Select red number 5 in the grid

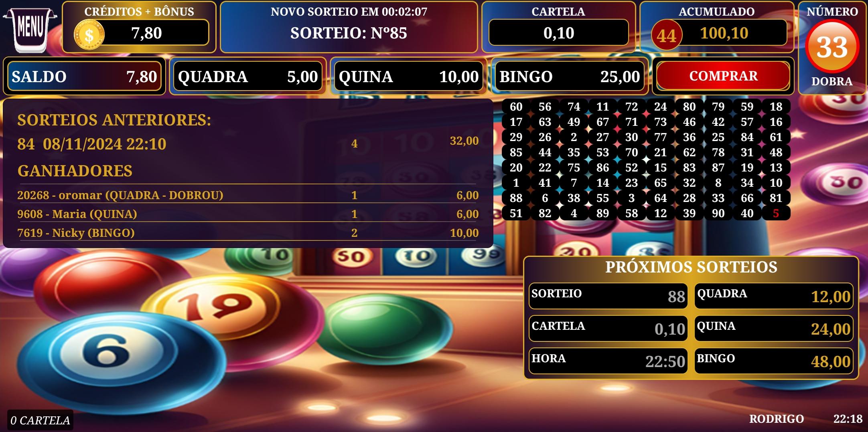[x=776, y=213]
